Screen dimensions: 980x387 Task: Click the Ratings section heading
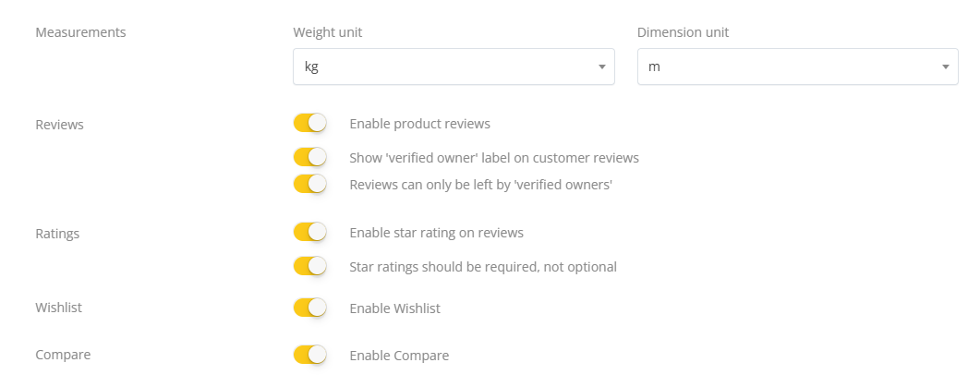pyautogui.click(x=57, y=234)
